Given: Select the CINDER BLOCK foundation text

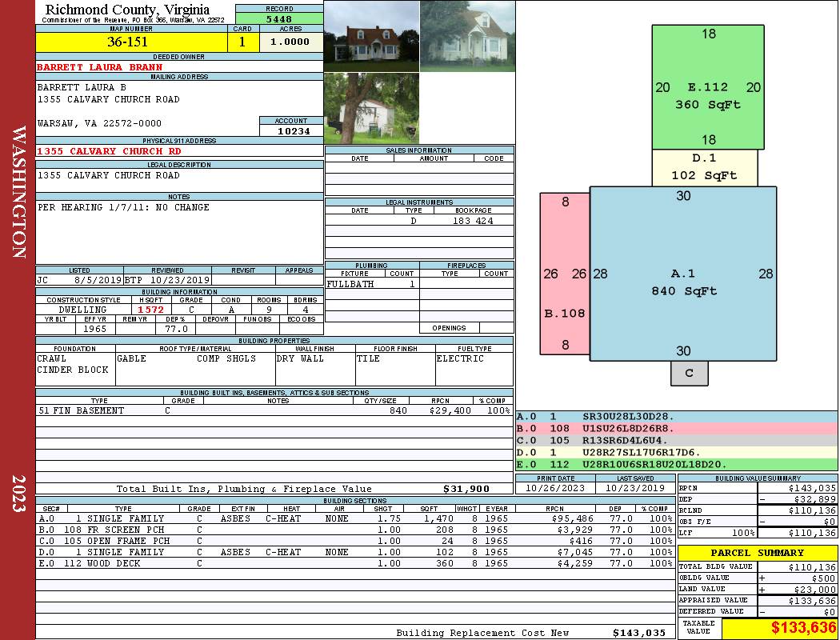Looking at the screenshot, I should tap(73, 370).
